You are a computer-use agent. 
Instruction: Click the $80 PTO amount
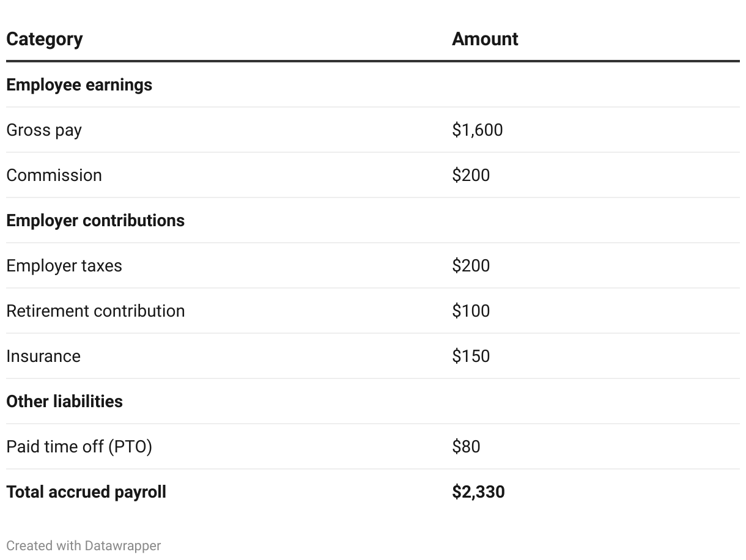[x=466, y=447]
